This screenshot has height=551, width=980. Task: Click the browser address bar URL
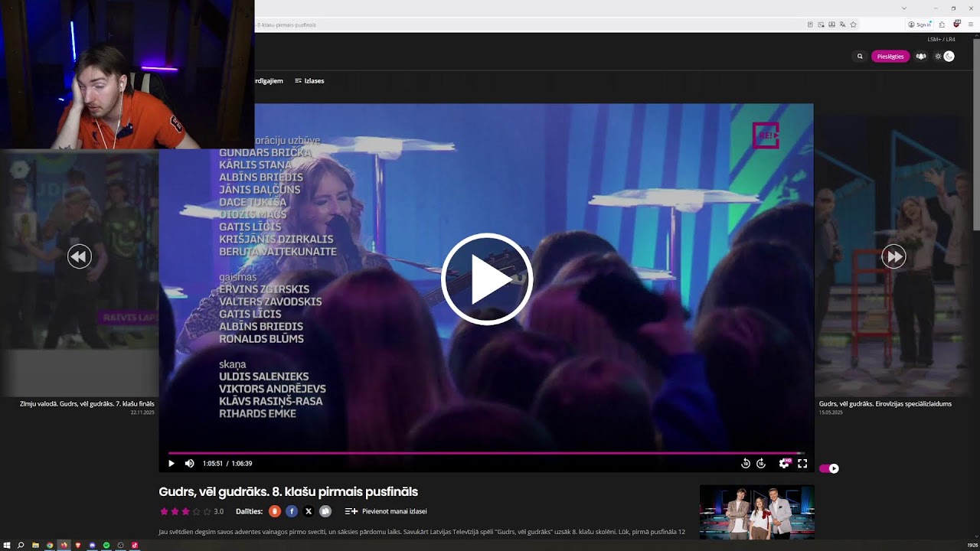[286, 24]
